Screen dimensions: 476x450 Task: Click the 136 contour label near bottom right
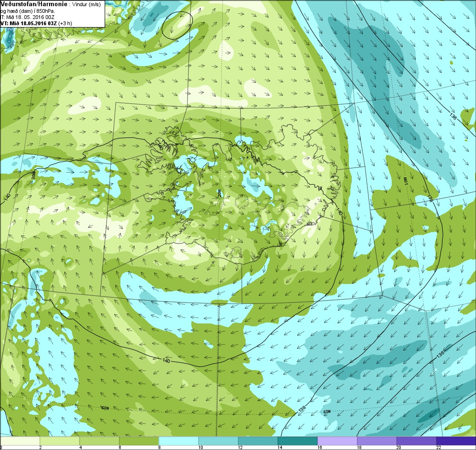[441, 354]
